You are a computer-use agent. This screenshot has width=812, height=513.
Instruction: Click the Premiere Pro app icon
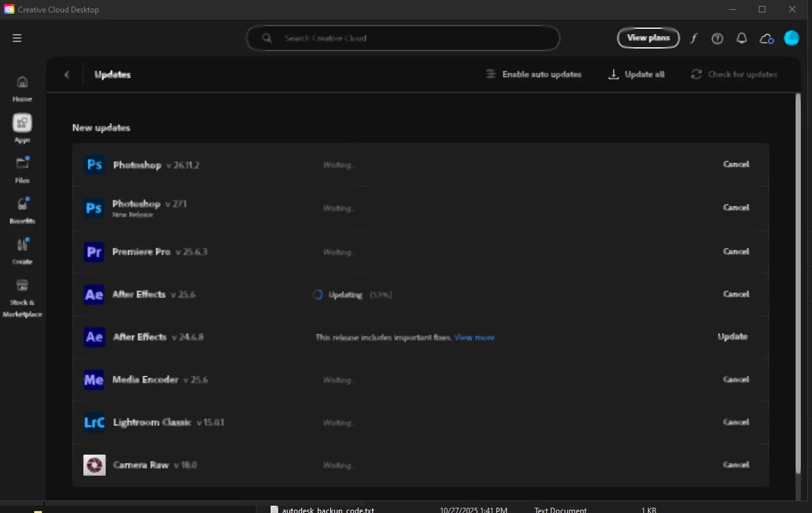95,252
